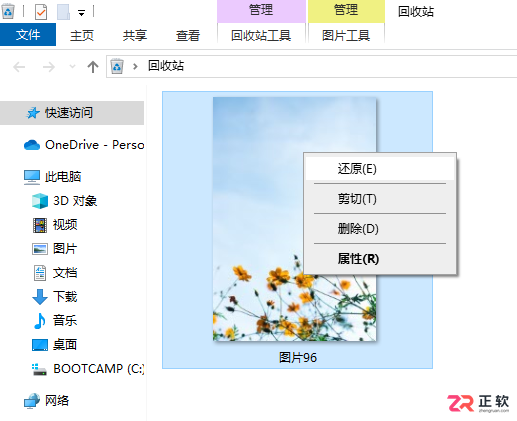Viewport: 517px width, 421px height.
Task: Switch to the 主页 ribbon tab
Action: [x=82, y=35]
